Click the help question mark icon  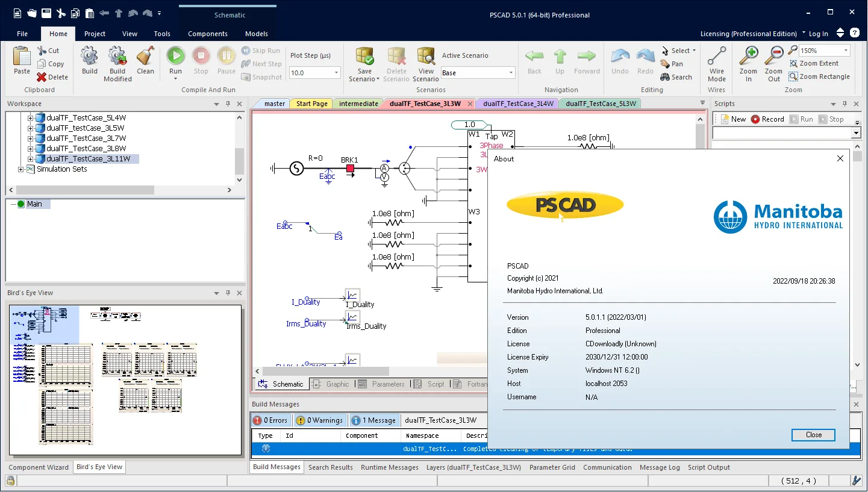(x=855, y=33)
